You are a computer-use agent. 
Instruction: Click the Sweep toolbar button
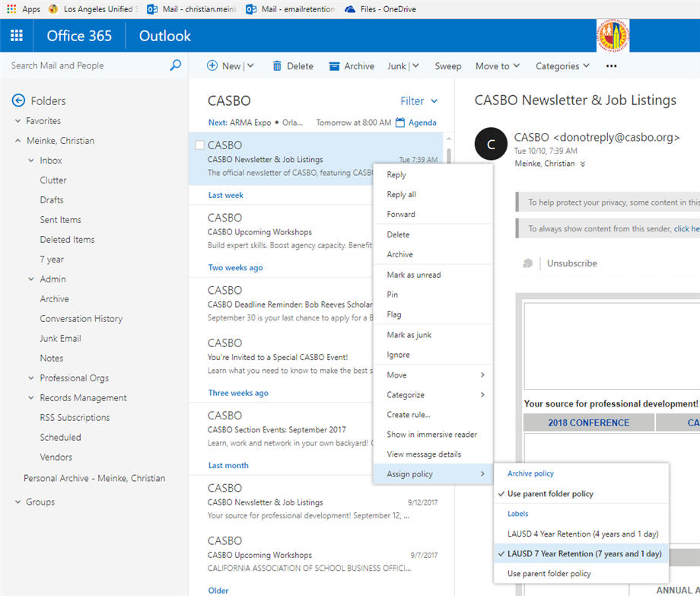447,66
